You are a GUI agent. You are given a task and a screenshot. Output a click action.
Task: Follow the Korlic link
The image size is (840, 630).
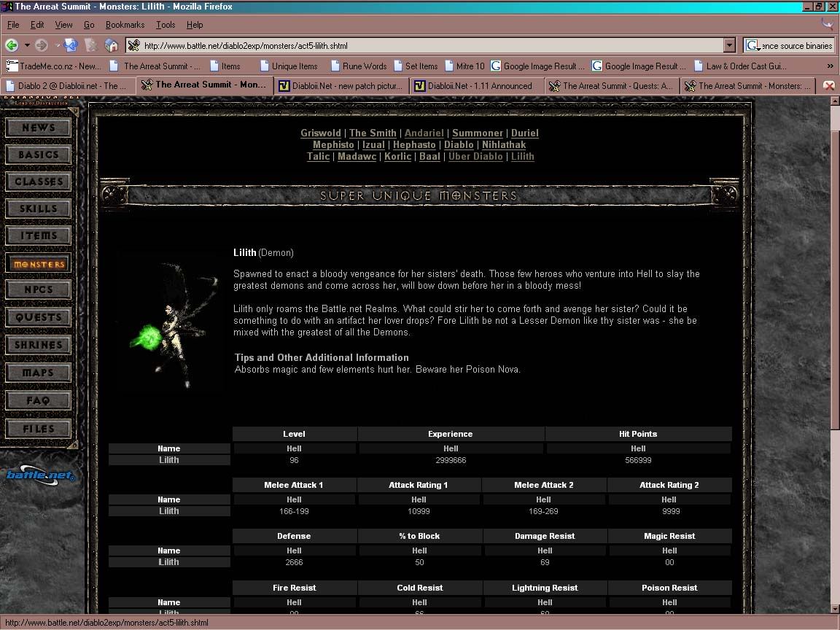[x=397, y=157]
